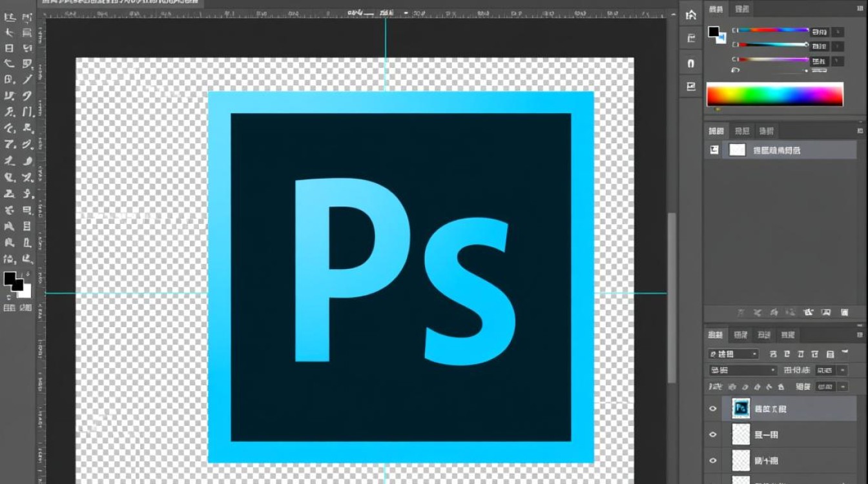Select the topmost tool in the toolbar's left column

coord(9,17)
